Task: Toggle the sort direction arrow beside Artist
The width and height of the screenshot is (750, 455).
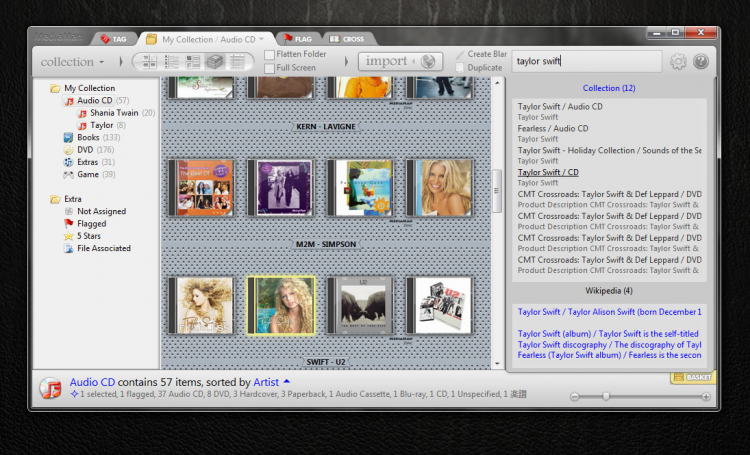Action: [x=287, y=381]
